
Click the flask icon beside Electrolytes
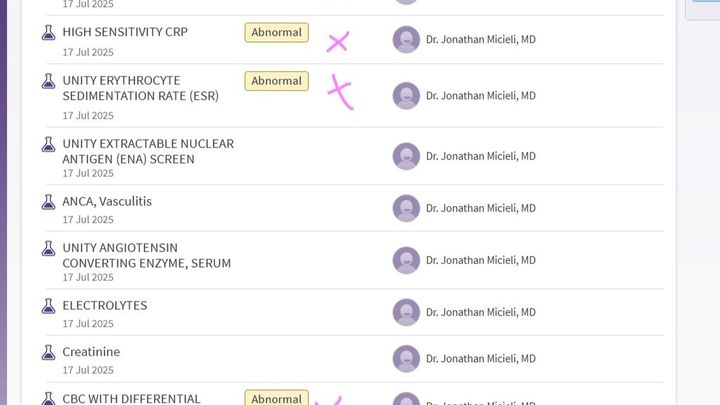click(x=48, y=306)
